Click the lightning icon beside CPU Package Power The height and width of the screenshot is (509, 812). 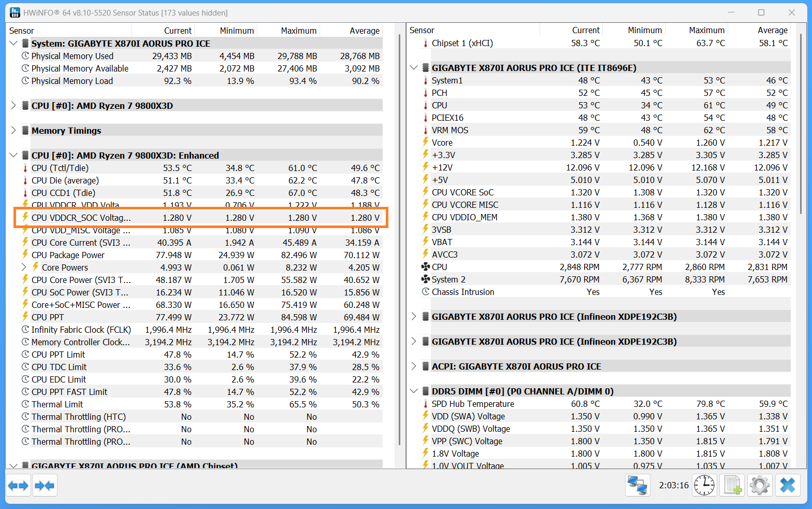tap(25, 254)
